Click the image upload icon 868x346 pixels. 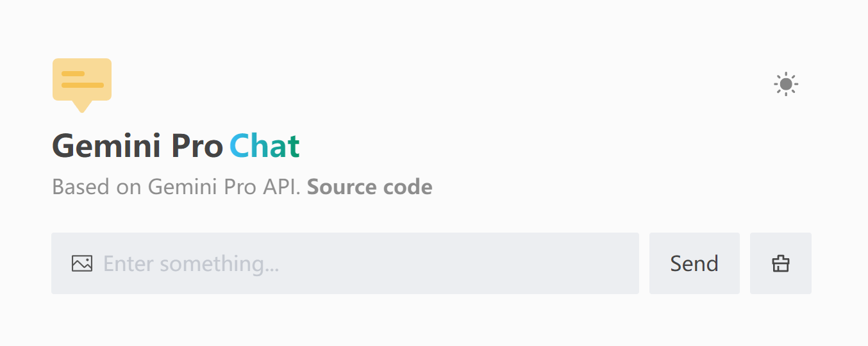[82, 263]
